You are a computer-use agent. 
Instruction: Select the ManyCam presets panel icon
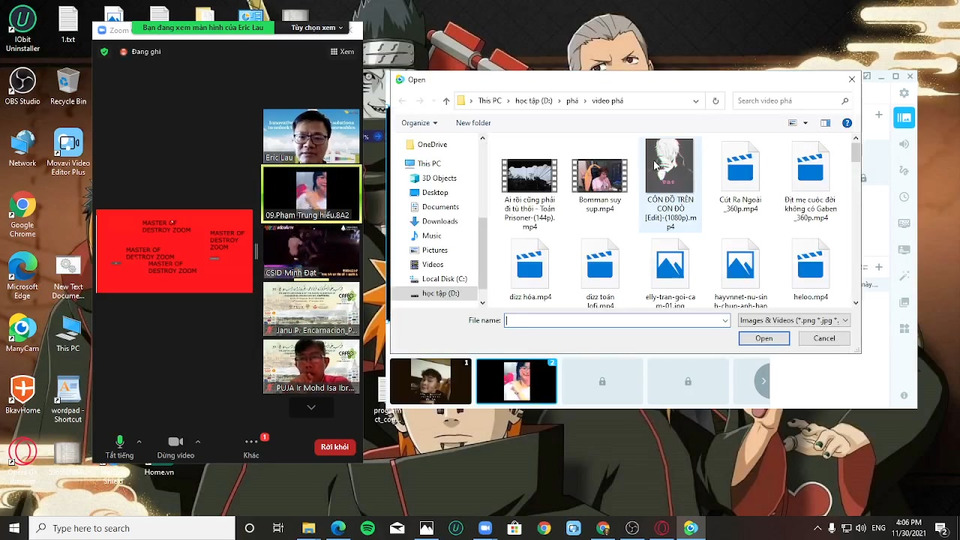click(904, 118)
